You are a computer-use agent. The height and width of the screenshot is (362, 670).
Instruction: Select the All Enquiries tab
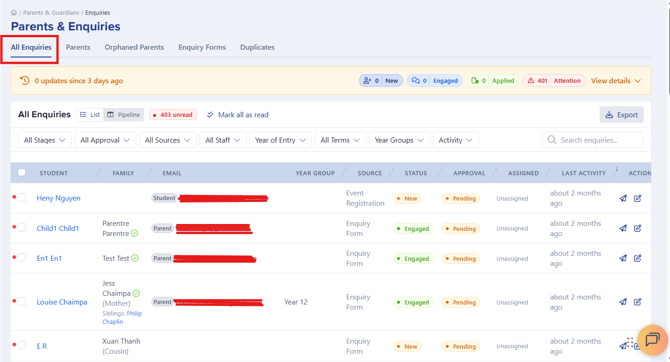click(31, 47)
